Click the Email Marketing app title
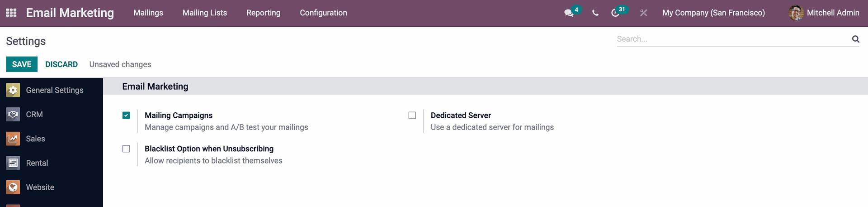Viewport: 868px width, 207px height. point(70,13)
